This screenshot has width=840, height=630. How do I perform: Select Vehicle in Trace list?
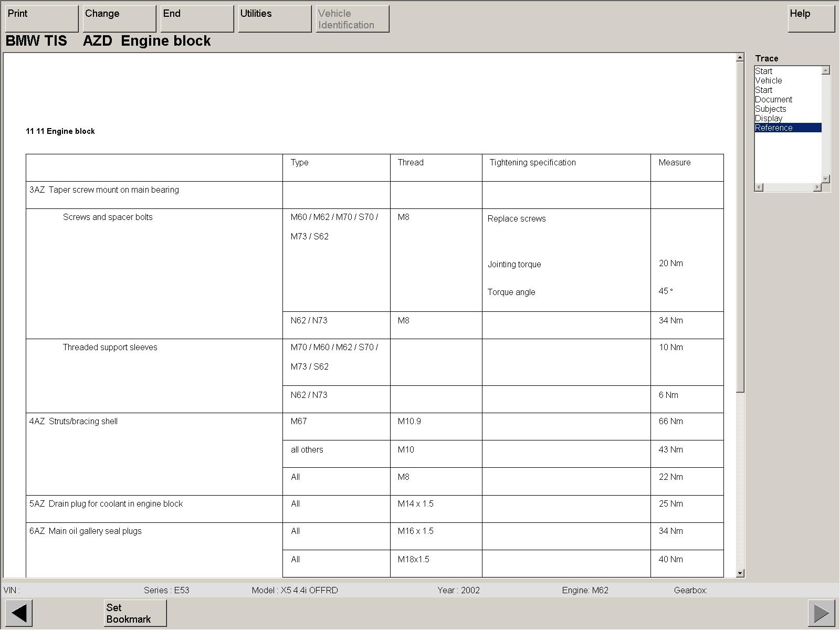click(769, 81)
